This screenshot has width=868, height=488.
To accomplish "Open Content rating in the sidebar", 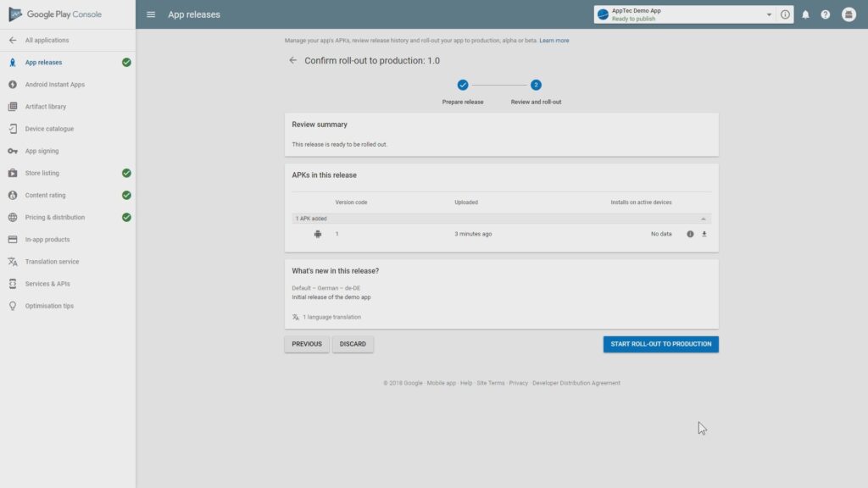I will click(45, 195).
